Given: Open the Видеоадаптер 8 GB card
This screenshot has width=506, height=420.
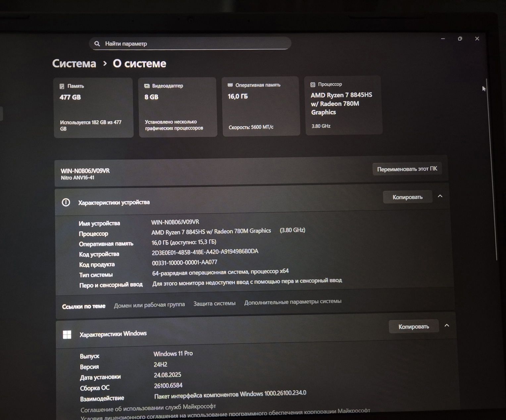Looking at the screenshot, I should [x=178, y=107].
